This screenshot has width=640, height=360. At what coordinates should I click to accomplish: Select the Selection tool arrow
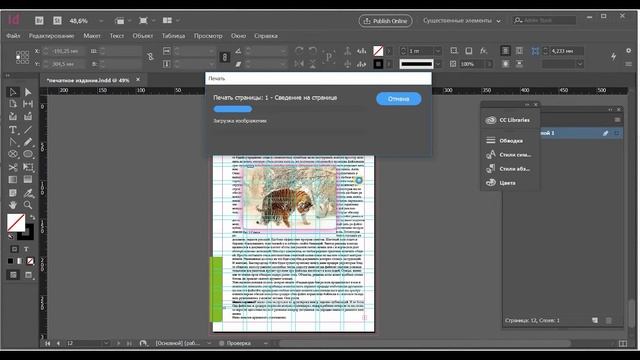coord(13,92)
